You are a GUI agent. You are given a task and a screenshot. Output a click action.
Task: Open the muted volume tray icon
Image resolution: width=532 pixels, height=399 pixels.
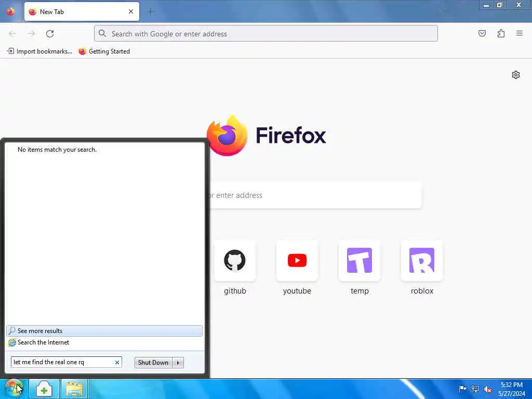pos(488,389)
